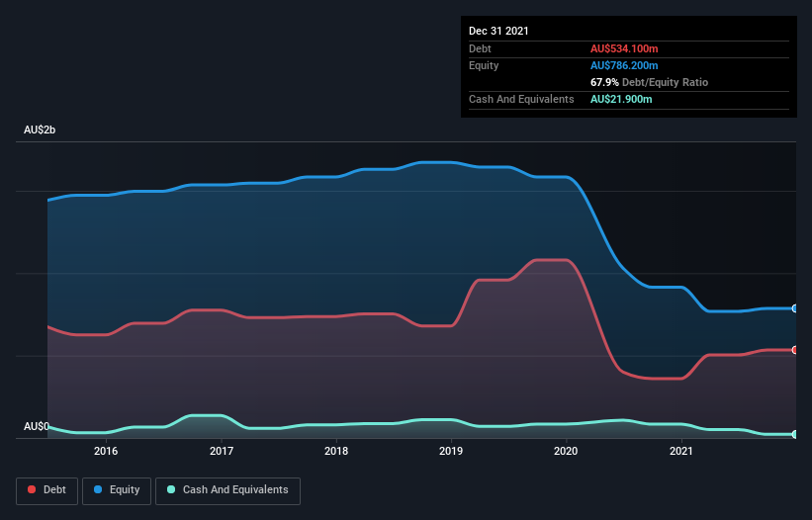
Task: Toggle the Debt series legend button
Action: tap(47, 490)
